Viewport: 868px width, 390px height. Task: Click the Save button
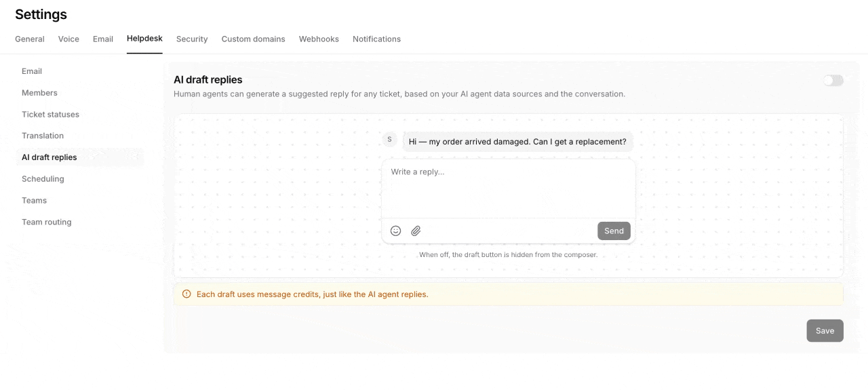tap(825, 331)
